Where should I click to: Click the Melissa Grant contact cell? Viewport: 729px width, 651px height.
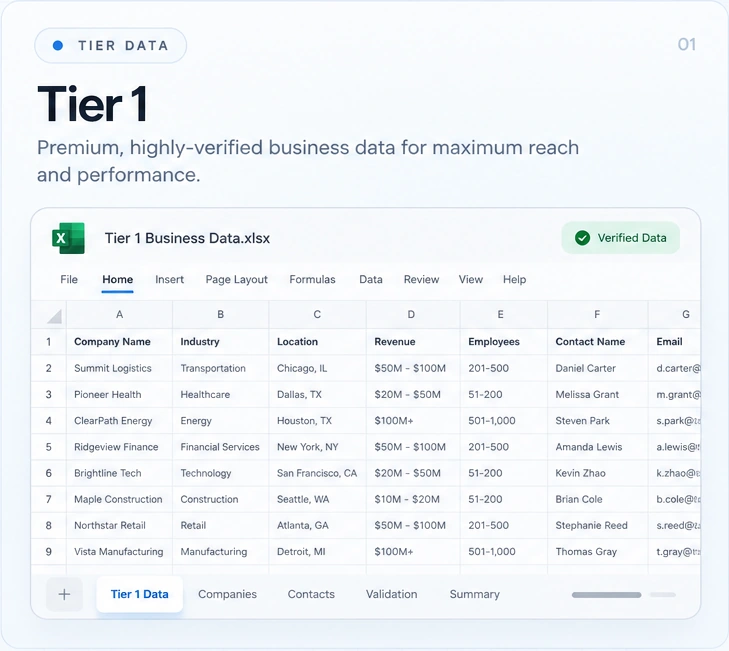pos(597,394)
